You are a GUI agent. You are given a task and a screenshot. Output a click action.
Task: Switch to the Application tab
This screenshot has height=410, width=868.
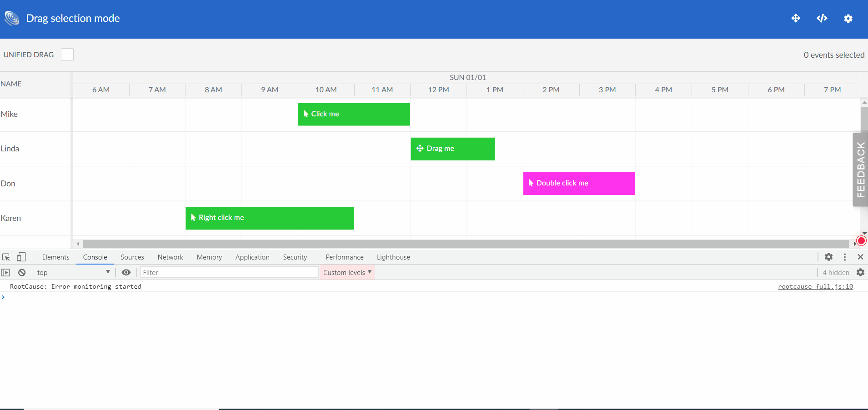(252, 257)
